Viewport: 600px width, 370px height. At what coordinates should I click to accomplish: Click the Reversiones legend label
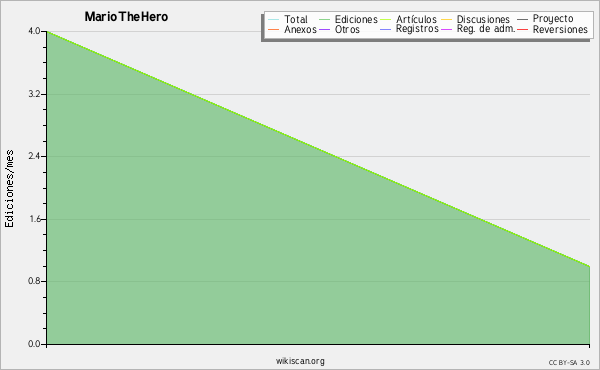pyautogui.click(x=560, y=29)
